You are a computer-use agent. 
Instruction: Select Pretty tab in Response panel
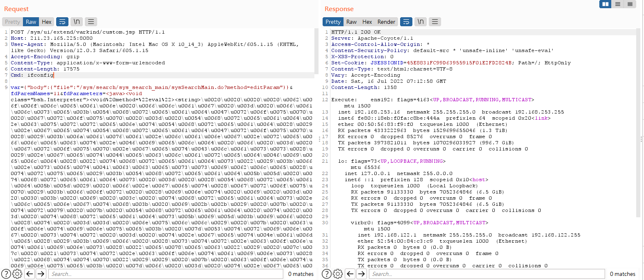pos(333,22)
